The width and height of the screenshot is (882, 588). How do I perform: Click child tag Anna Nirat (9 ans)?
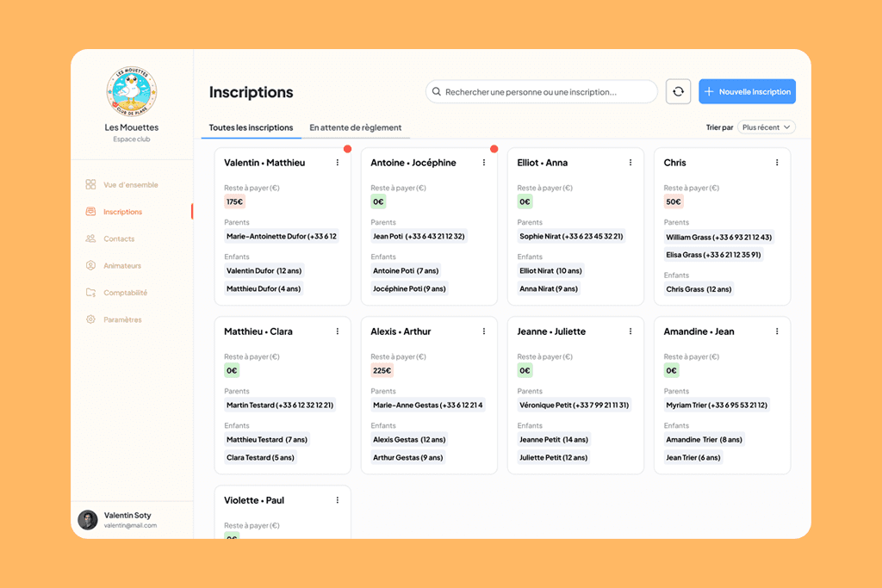click(x=549, y=288)
